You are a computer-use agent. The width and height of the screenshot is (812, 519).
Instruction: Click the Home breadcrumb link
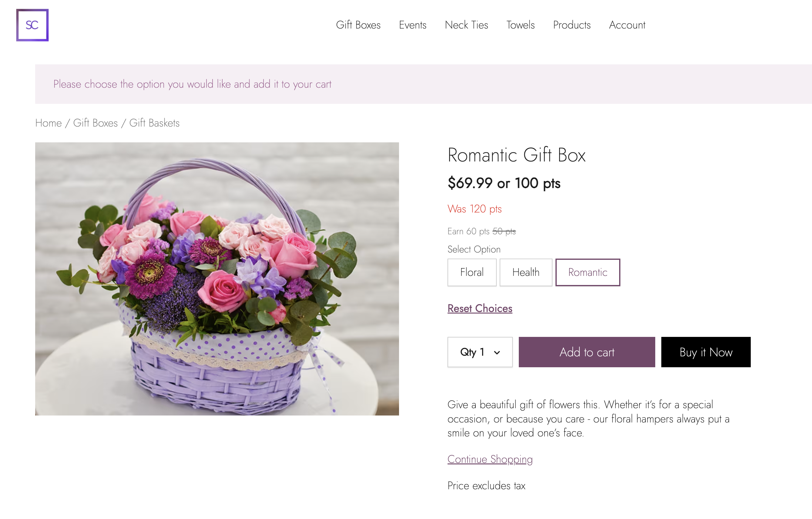click(x=48, y=123)
